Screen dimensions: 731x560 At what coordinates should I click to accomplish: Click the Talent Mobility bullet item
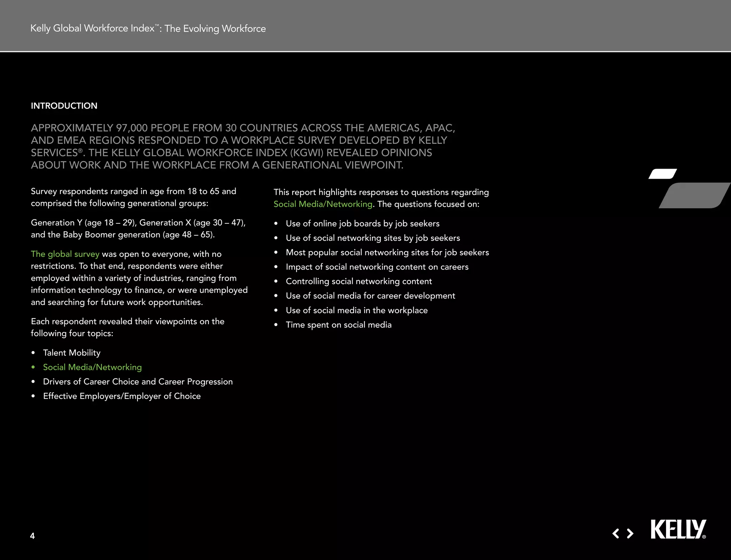click(72, 353)
